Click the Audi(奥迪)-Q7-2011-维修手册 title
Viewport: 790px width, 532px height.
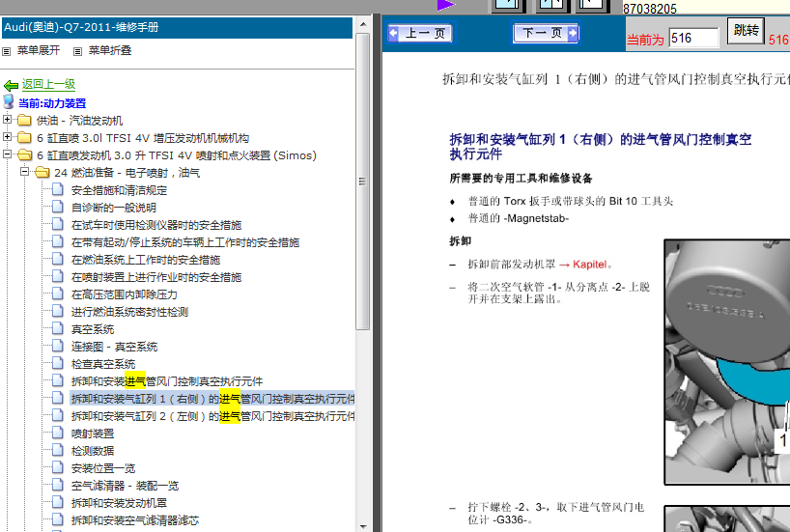(81, 27)
